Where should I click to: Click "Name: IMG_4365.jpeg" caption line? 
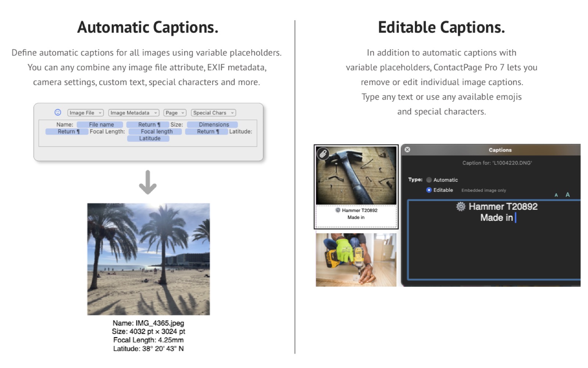[148, 323]
